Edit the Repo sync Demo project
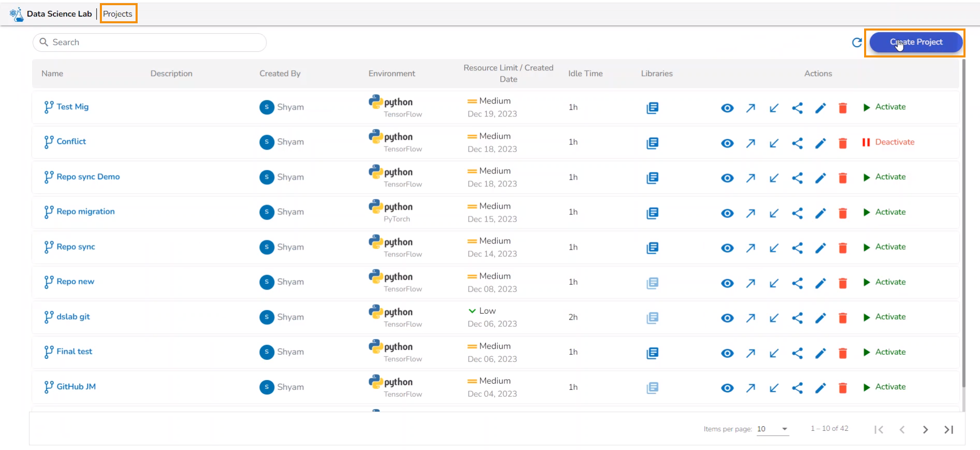Screen dimensions: 980x450 [820, 178]
